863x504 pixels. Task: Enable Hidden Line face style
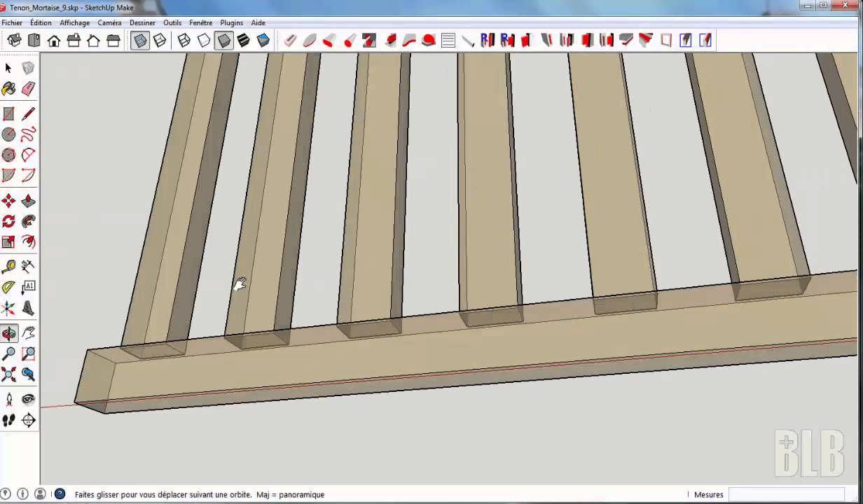click(204, 41)
